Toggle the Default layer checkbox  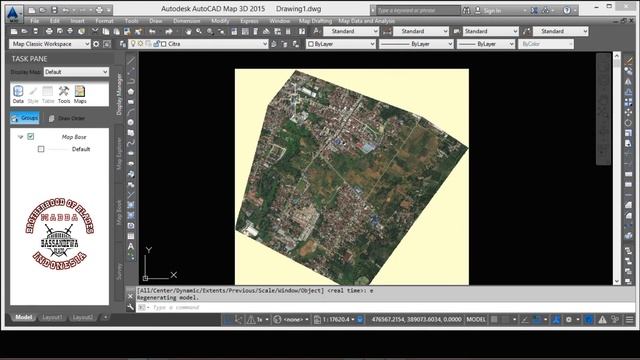point(41,149)
